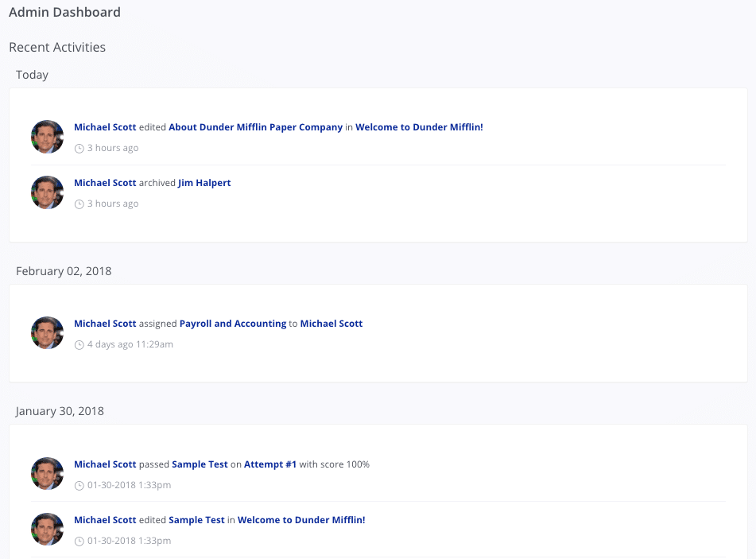Click clock icon in the archived Jim Halpert row

pos(79,204)
